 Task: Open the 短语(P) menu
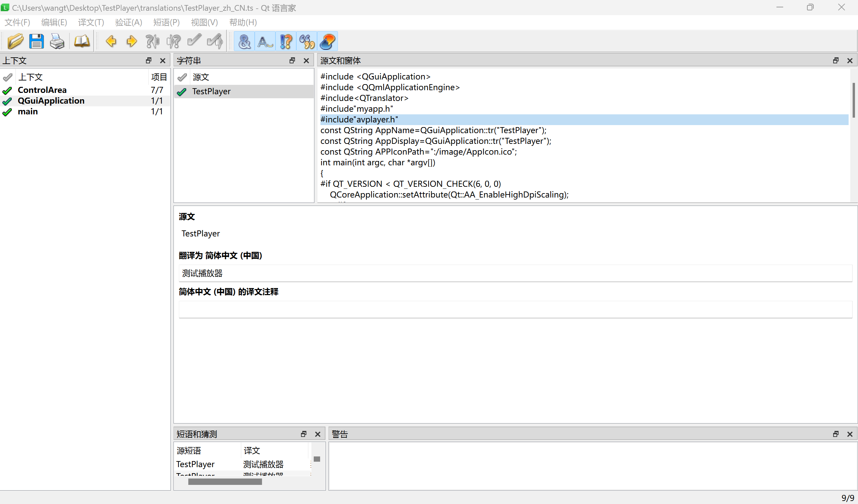pyautogui.click(x=166, y=22)
